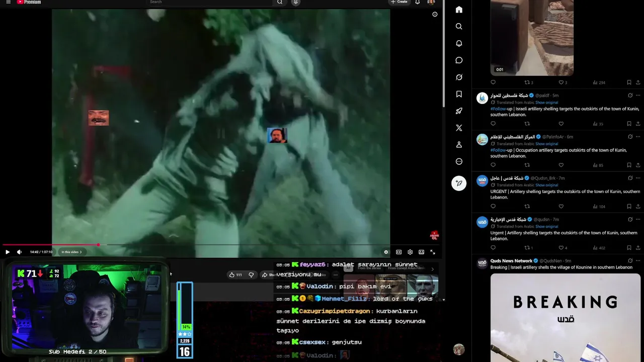Viewport: 644px width, 362px height.
Task: Toggle YouTube autoplay switch
Action: coord(386,252)
